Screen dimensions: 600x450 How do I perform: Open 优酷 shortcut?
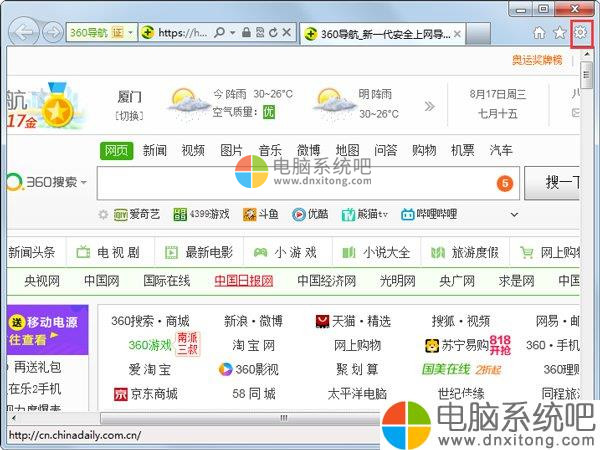(310, 214)
